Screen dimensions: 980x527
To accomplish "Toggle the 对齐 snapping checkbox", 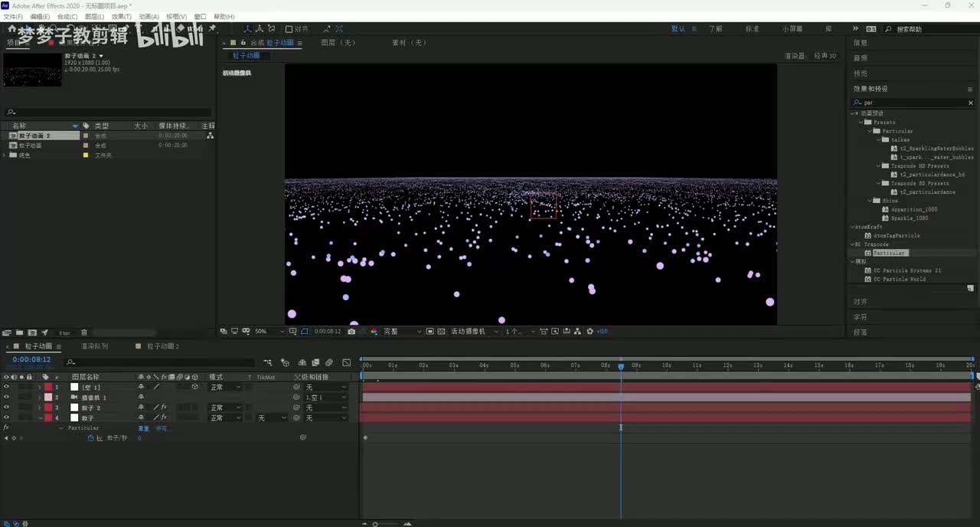I will coord(289,29).
